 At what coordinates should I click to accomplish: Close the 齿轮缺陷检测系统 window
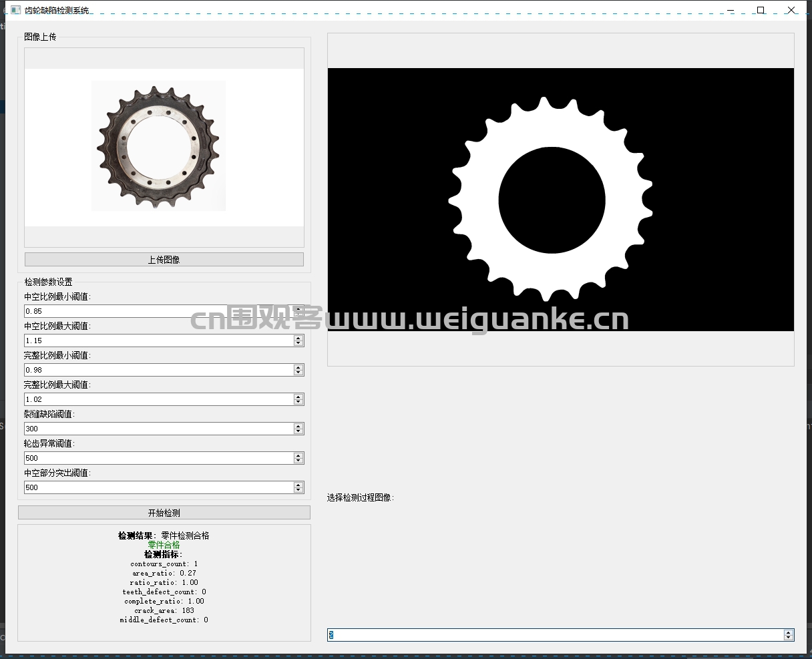point(791,10)
